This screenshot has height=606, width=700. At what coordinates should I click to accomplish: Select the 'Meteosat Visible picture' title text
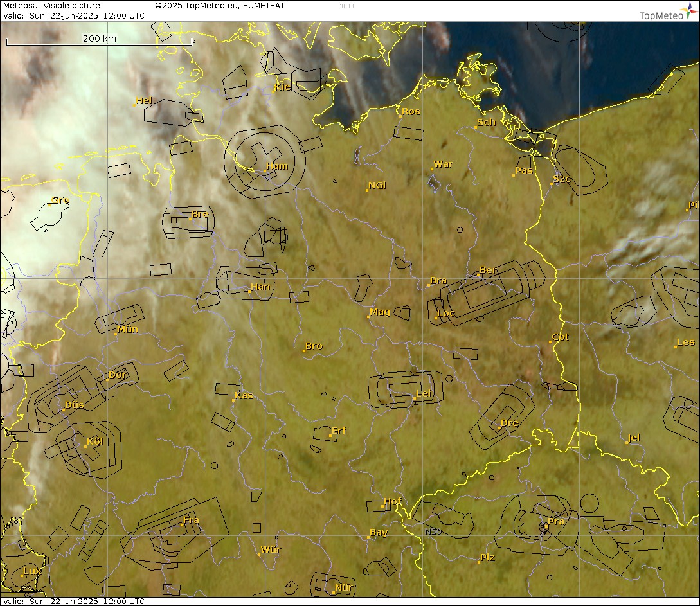pos(52,6)
